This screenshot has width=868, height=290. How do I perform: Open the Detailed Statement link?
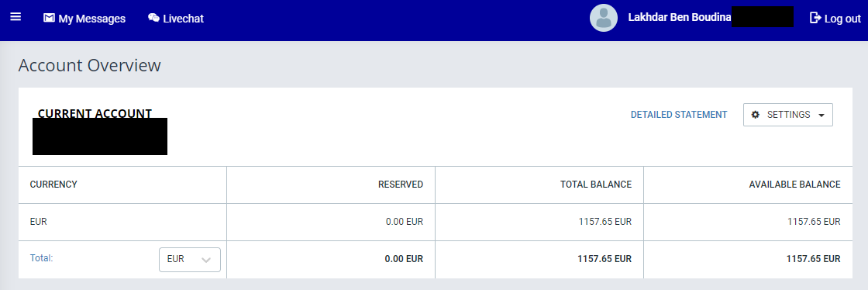679,115
